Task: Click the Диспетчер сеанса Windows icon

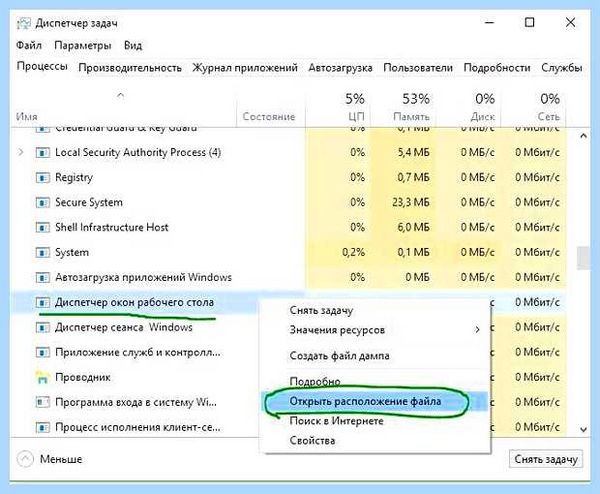Action: (x=42, y=328)
